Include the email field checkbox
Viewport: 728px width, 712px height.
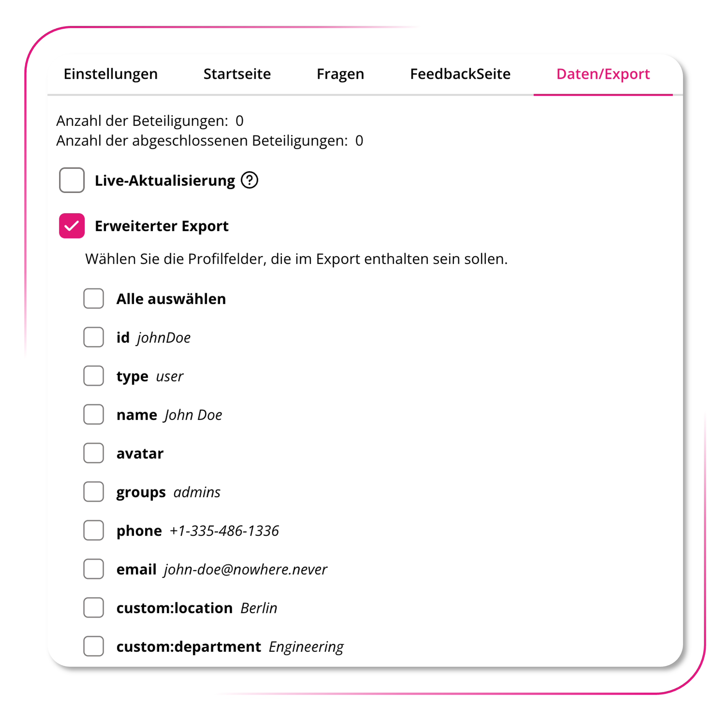click(x=93, y=569)
